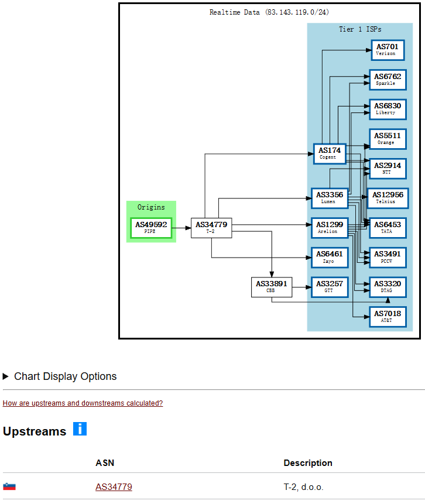Open the AS34779 link in the table
This screenshot has height=504, width=425.
click(x=114, y=486)
